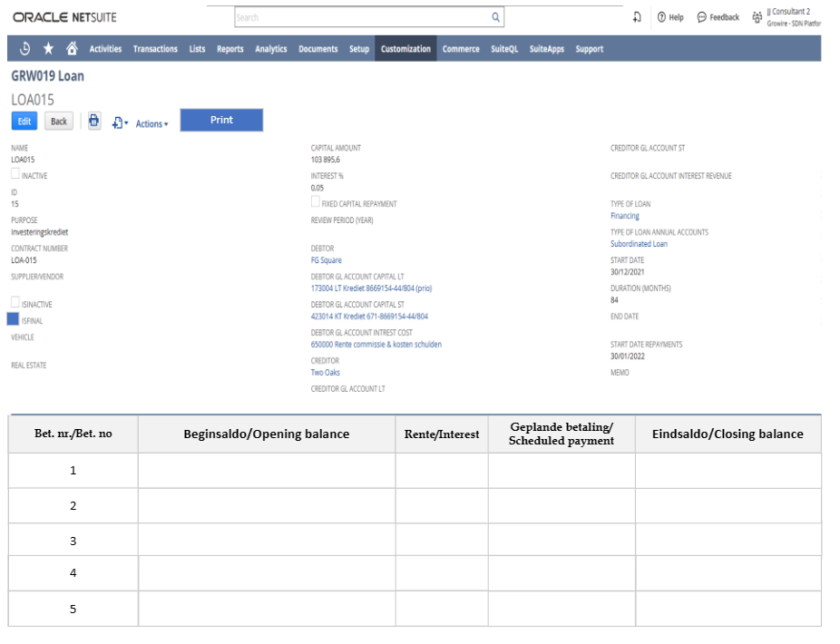Click the Help question mark icon
The width and height of the screenshot is (840, 644).
click(x=661, y=17)
